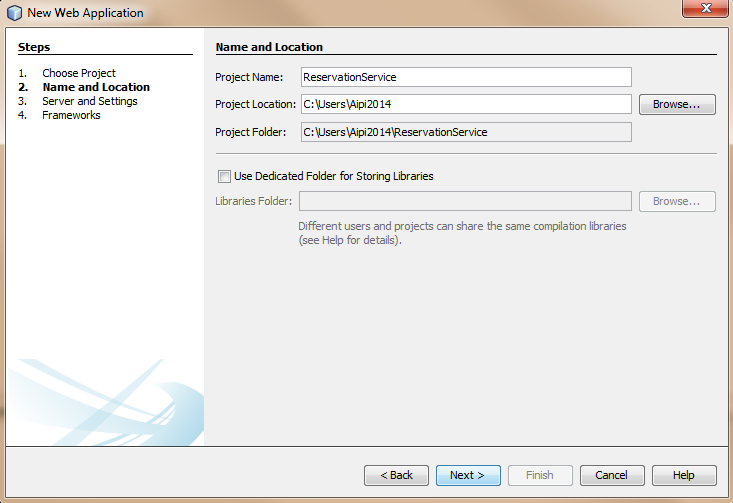Click the disabled Finish button

tap(540, 475)
